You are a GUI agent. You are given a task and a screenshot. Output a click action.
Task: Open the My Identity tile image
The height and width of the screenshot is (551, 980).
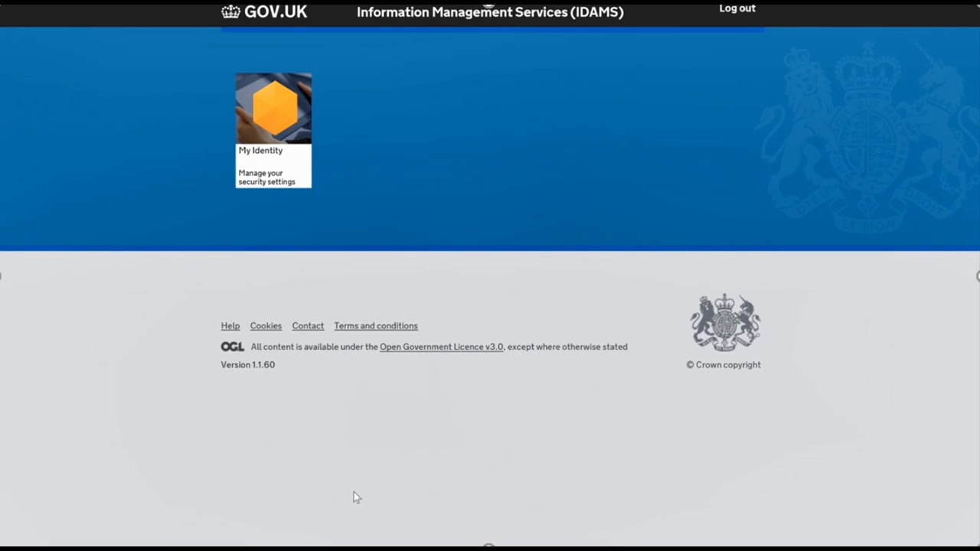pyautogui.click(x=273, y=108)
